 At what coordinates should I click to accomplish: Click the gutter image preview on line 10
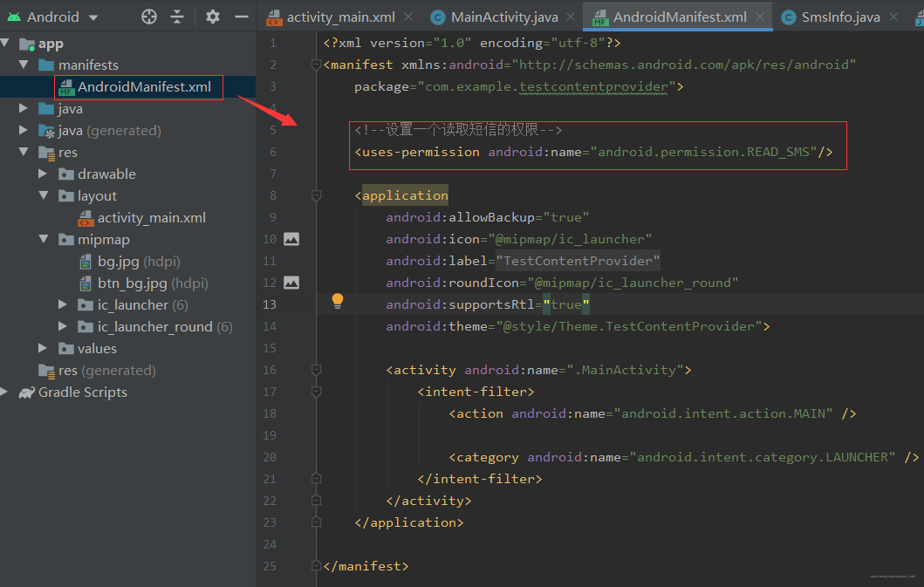(291, 239)
